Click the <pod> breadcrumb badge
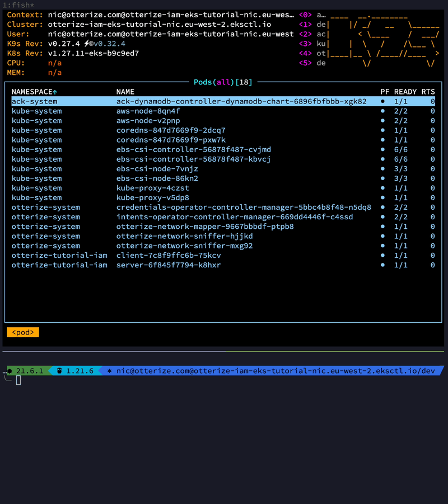Screen dimensions: 448x504 pos(23,332)
